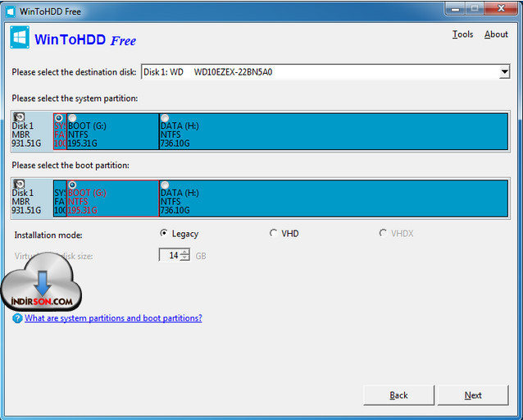Select BOOT (G:) radio in boot partition row
The width and height of the screenshot is (523, 420).
pyautogui.click(x=72, y=185)
